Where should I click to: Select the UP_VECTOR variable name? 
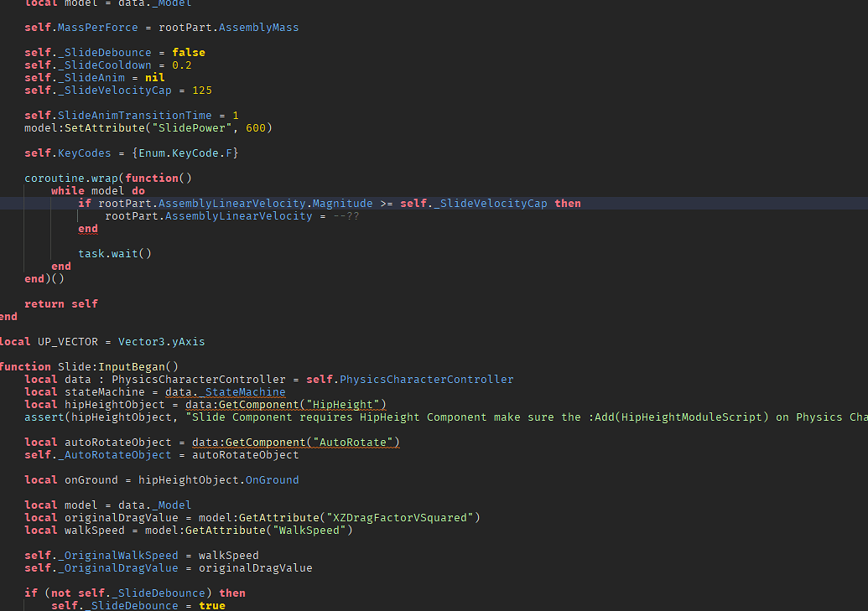[67, 341]
